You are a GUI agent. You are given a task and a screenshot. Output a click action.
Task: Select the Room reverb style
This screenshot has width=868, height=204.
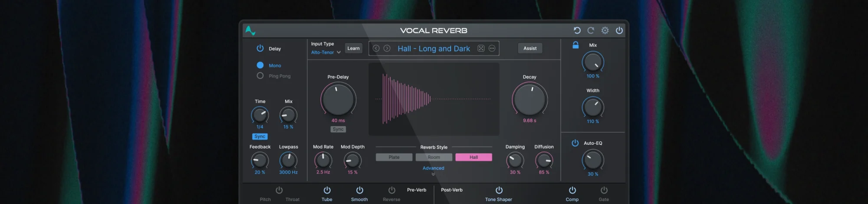tap(434, 157)
